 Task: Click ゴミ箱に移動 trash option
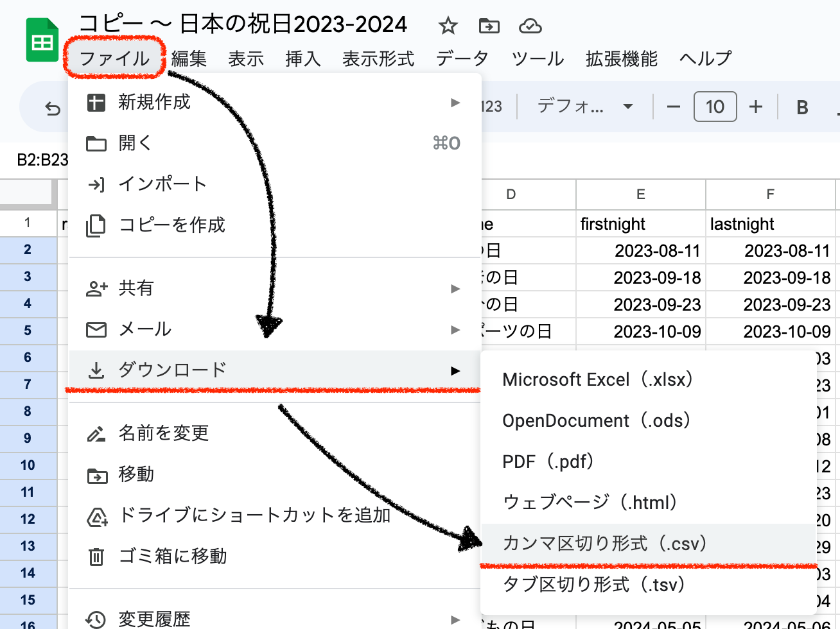coord(173,556)
